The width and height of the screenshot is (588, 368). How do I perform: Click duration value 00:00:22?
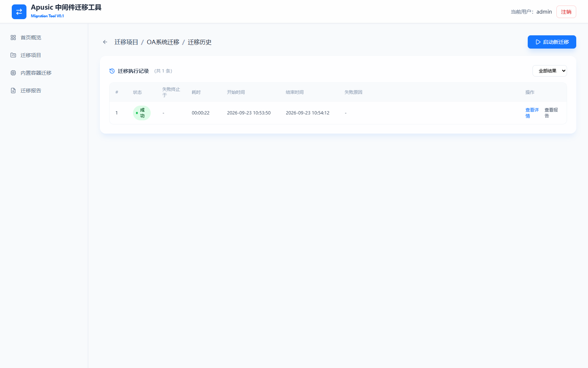(201, 113)
